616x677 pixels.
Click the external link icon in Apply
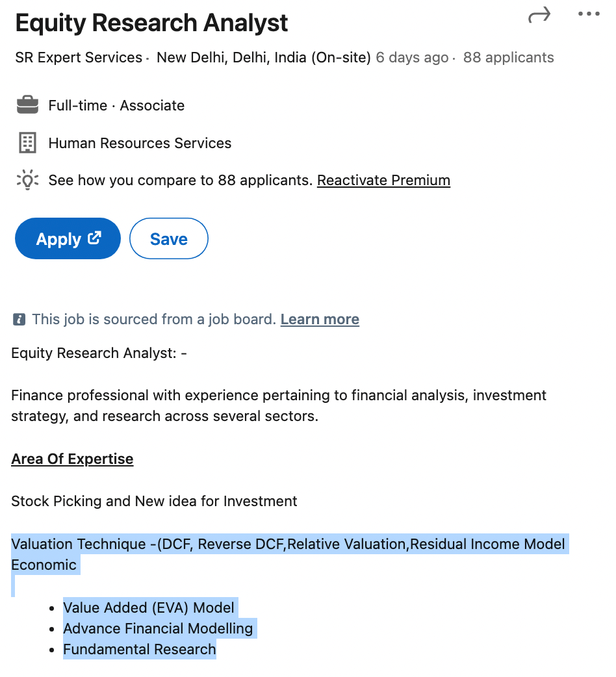[95, 238]
